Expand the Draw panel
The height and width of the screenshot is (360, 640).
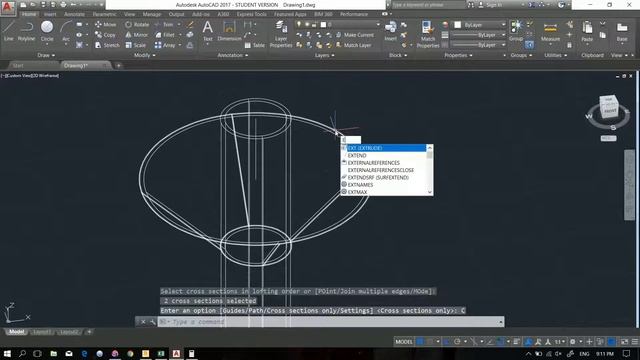(46, 55)
